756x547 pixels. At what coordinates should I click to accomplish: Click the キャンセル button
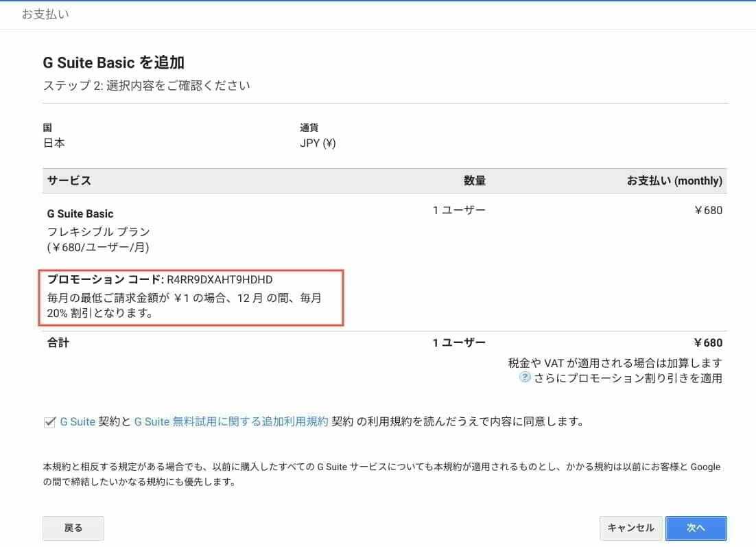(x=630, y=528)
